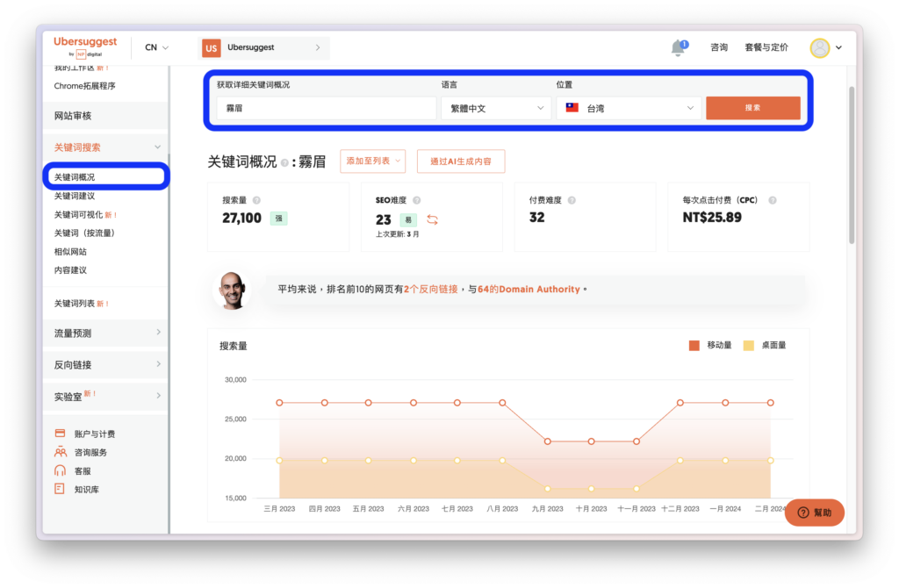Click the 64的Domain Authority link
The height and width of the screenshot is (588, 899).
pos(529,290)
